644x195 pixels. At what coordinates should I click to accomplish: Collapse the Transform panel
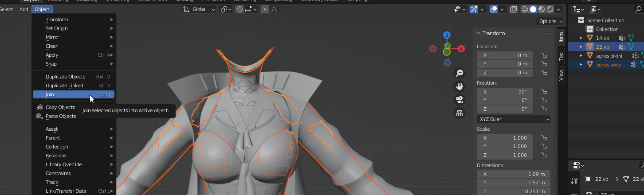tap(479, 33)
